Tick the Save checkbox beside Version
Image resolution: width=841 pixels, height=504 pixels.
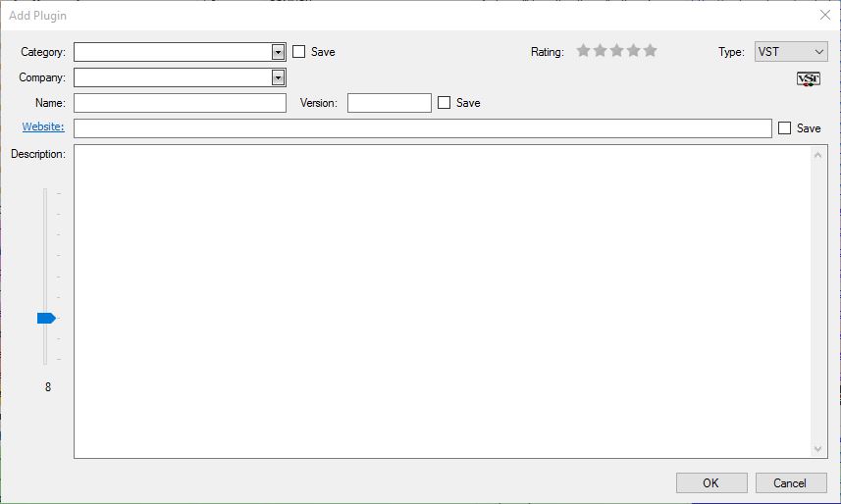445,102
